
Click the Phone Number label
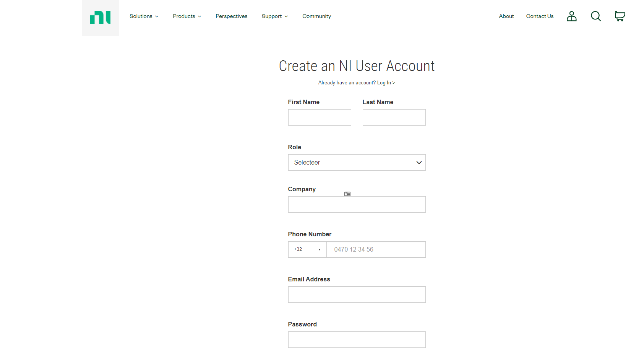[310, 234]
